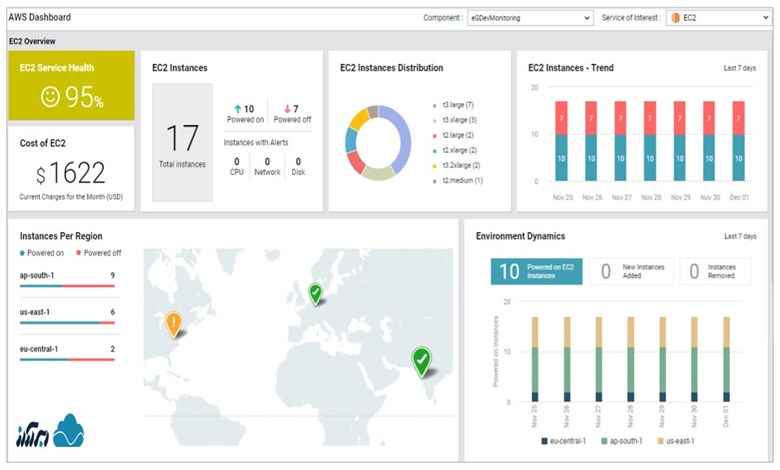Toggle the ap-south-1 chart legend
780x470 pixels.
pos(622,441)
